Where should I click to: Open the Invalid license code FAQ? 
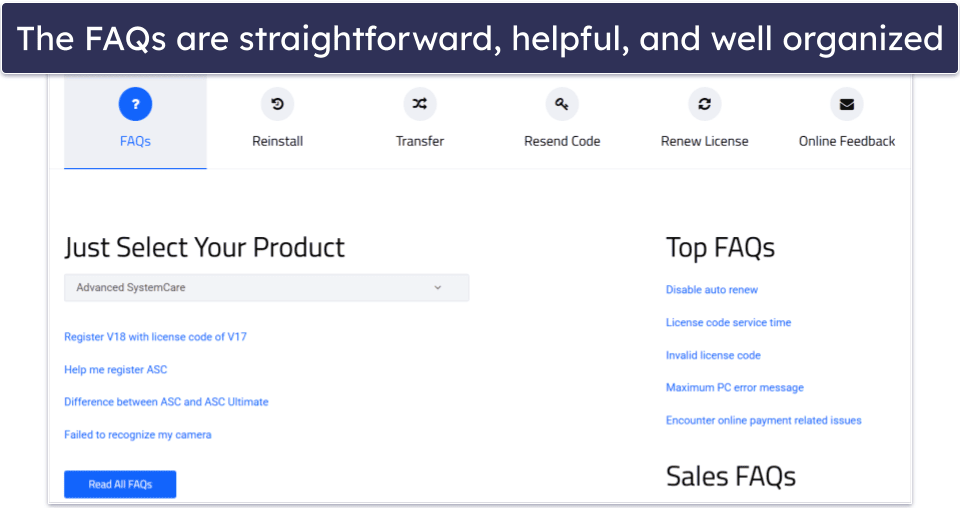tap(713, 356)
